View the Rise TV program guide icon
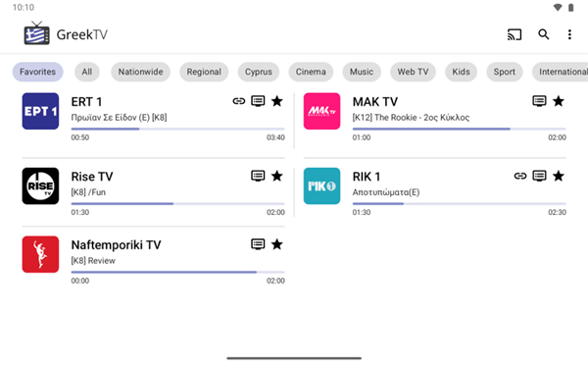 [258, 176]
